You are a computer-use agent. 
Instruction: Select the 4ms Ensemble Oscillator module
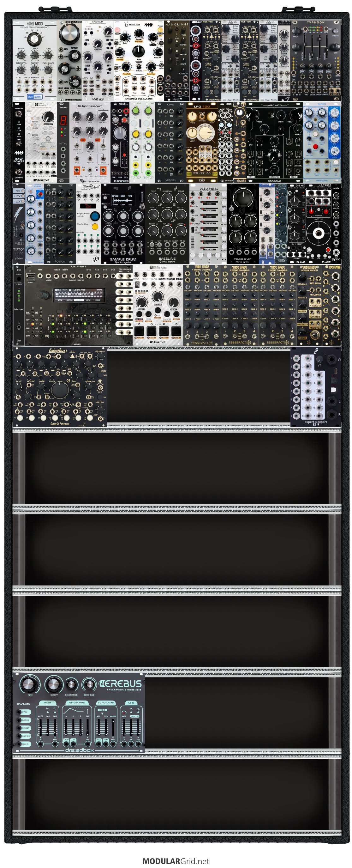[x=139, y=60]
